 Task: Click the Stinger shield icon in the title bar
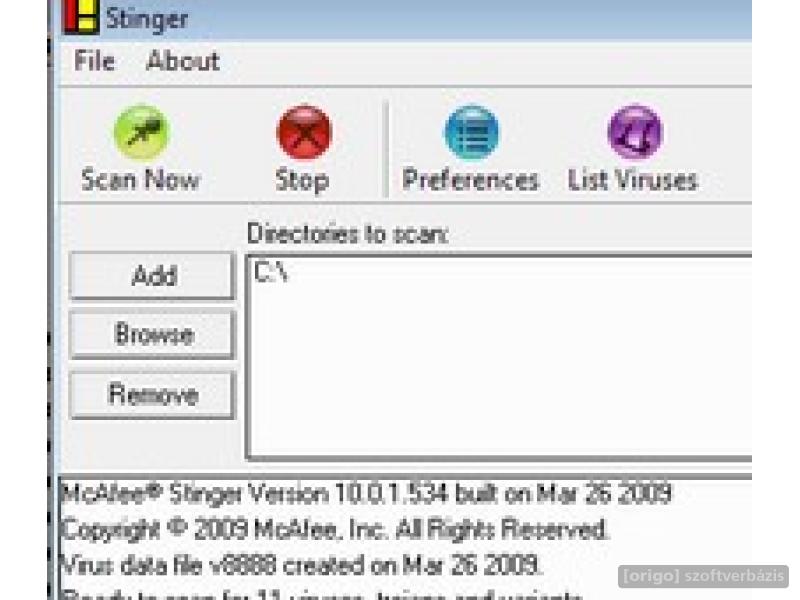[81, 17]
